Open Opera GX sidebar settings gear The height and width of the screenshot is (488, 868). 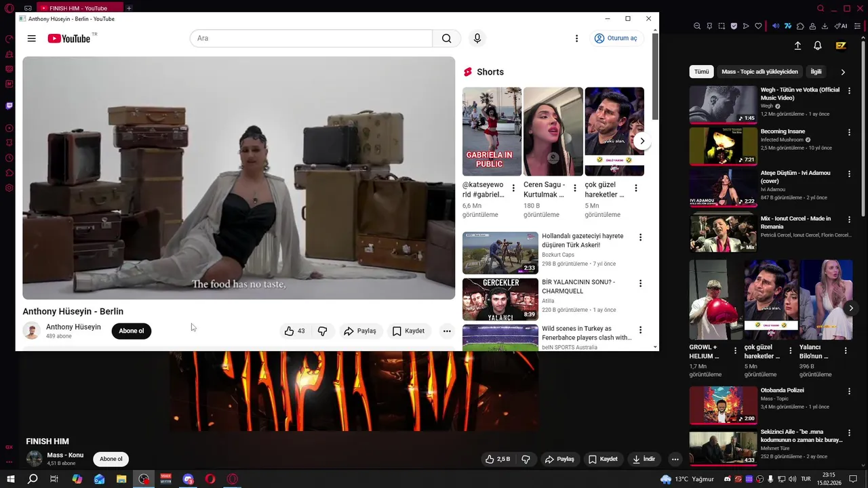click(x=9, y=188)
